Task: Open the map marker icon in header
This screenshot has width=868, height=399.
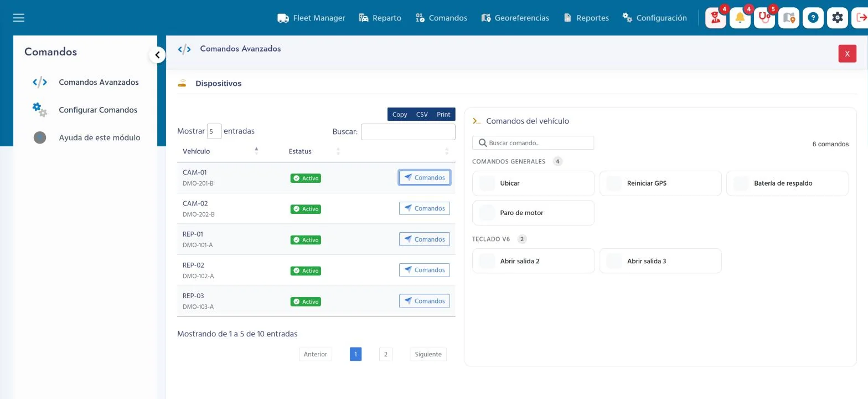Action: (x=789, y=18)
